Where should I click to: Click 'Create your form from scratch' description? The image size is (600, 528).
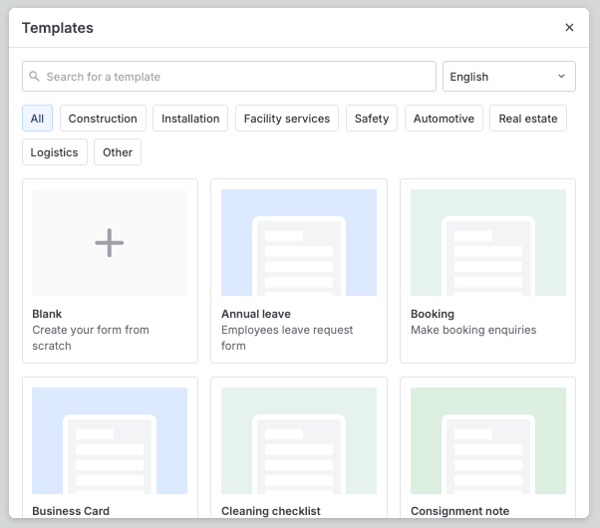[x=91, y=337]
